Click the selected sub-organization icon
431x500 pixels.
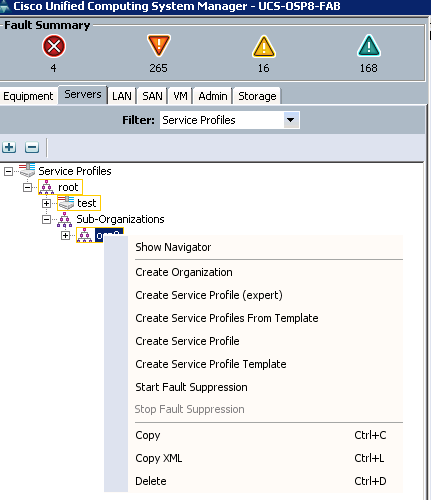coord(85,235)
